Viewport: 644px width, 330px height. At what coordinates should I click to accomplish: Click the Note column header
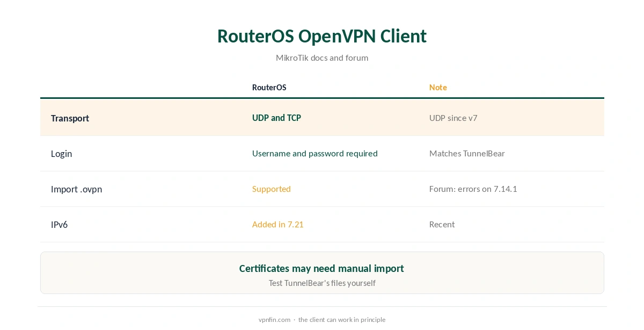438,87
